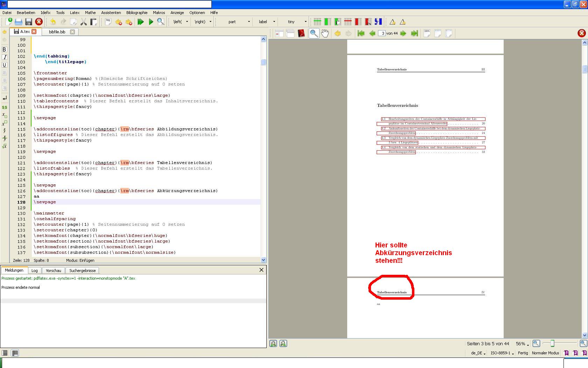Paste from clipboard icon
This screenshot has width=588, height=368.
coord(94,22)
